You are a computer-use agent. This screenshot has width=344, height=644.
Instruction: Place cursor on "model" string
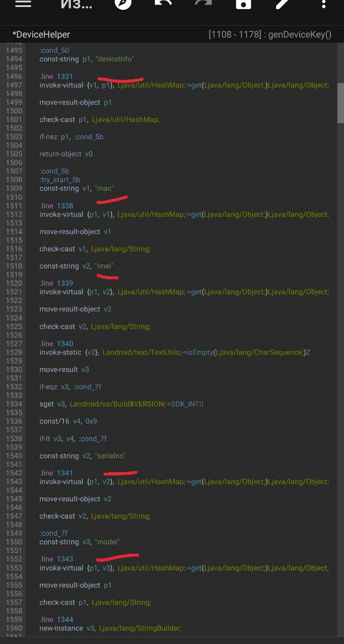107,541
